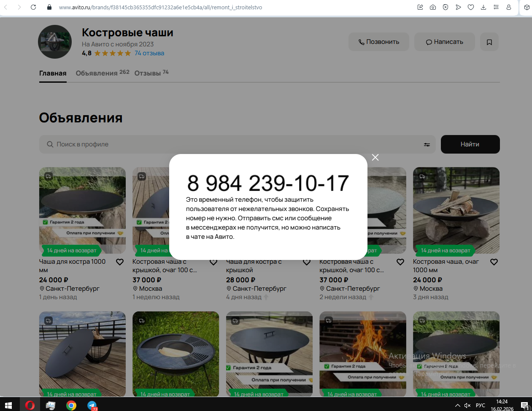The width and height of the screenshot is (532, 411).
Task: Click the send/play arrow icon in toolbar
Action: click(458, 7)
